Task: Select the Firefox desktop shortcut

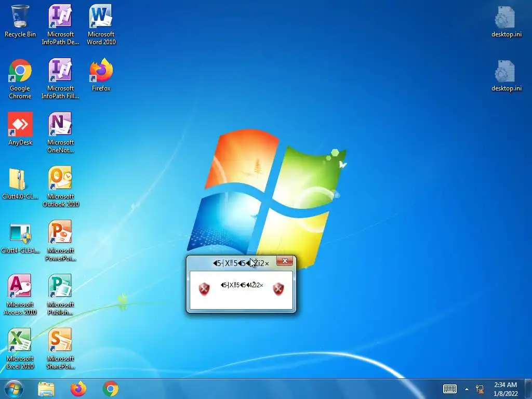Action: (x=101, y=75)
